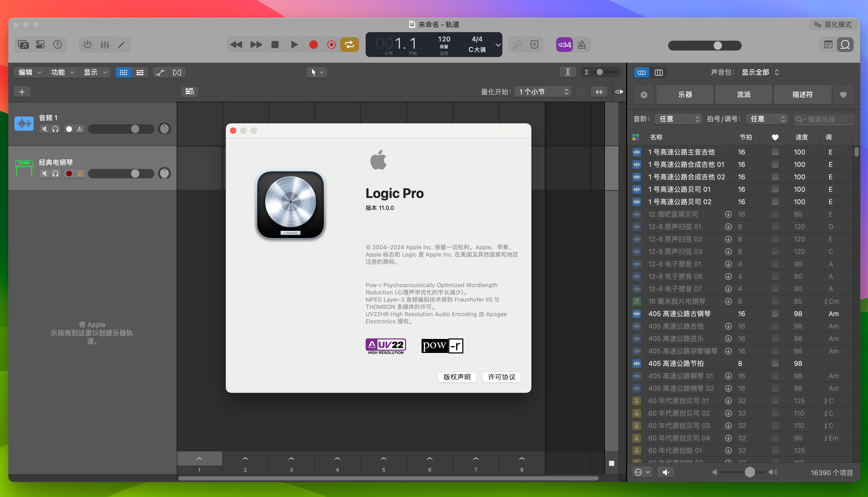Click the Fast Forward transport button
The height and width of the screenshot is (497, 868).
click(x=256, y=45)
